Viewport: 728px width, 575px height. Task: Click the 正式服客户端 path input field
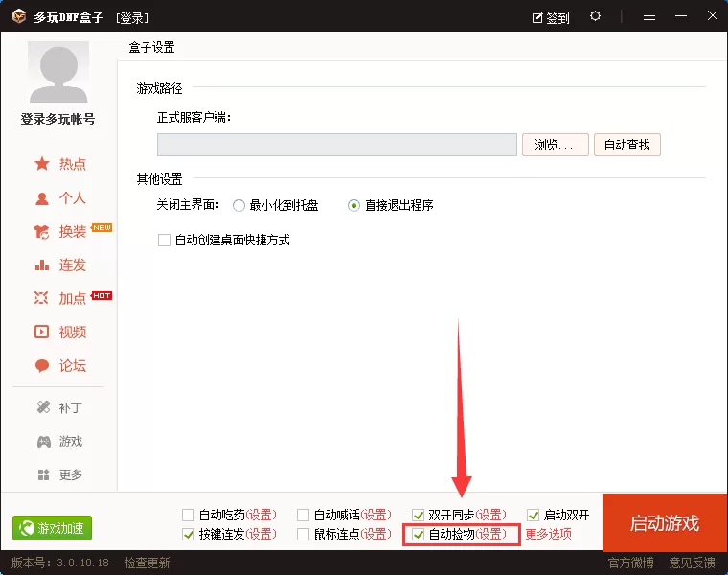click(x=337, y=145)
